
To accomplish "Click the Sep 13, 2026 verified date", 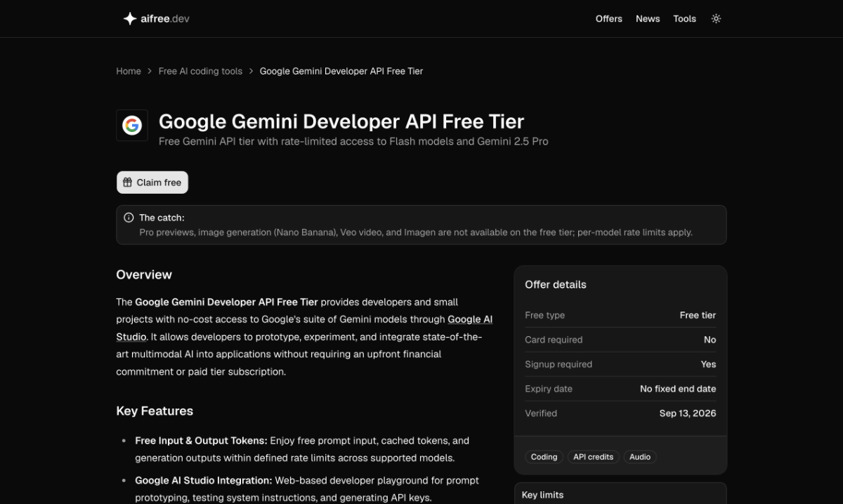I will pos(688,413).
